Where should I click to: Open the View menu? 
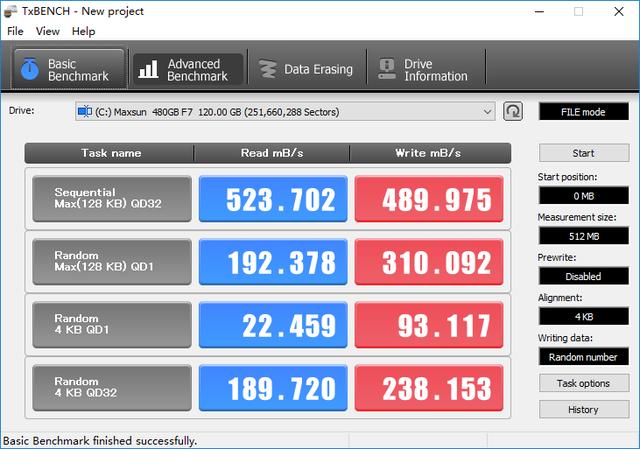pyautogui.click(x=48, y=31)
